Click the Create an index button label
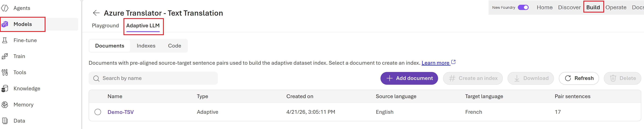Screen dimensions: 644x129 point(478,78)
